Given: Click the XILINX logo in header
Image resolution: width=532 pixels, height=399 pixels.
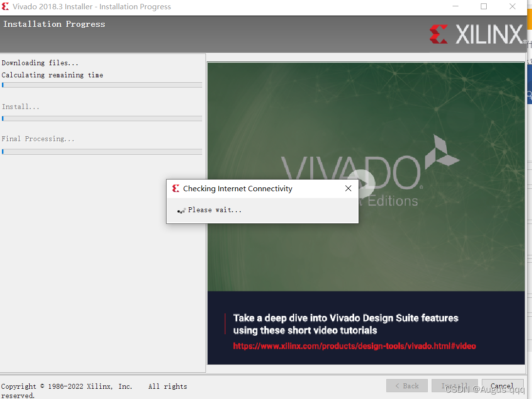Looking at the screenshot, I should (x=478, y=34).
